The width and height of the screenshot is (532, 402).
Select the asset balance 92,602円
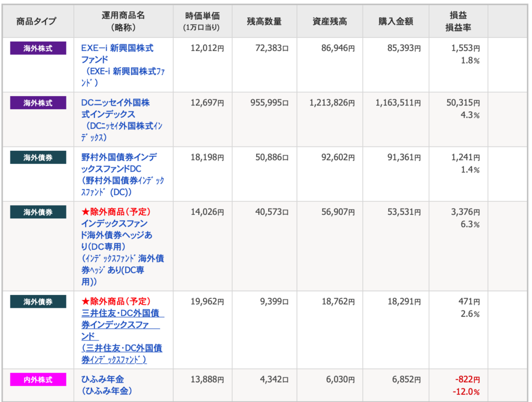pyautogui.click(x=338, y=158)
